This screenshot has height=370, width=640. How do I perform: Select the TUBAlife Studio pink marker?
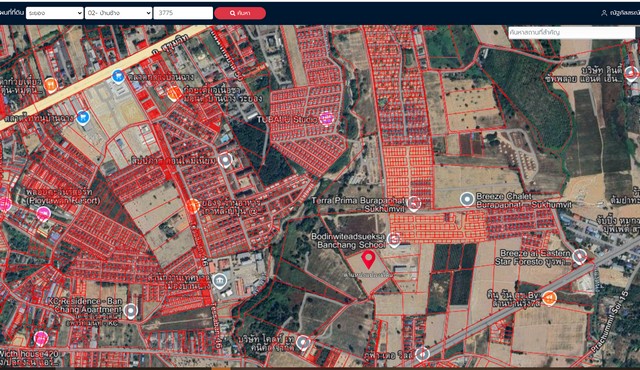tap(326, 118)
